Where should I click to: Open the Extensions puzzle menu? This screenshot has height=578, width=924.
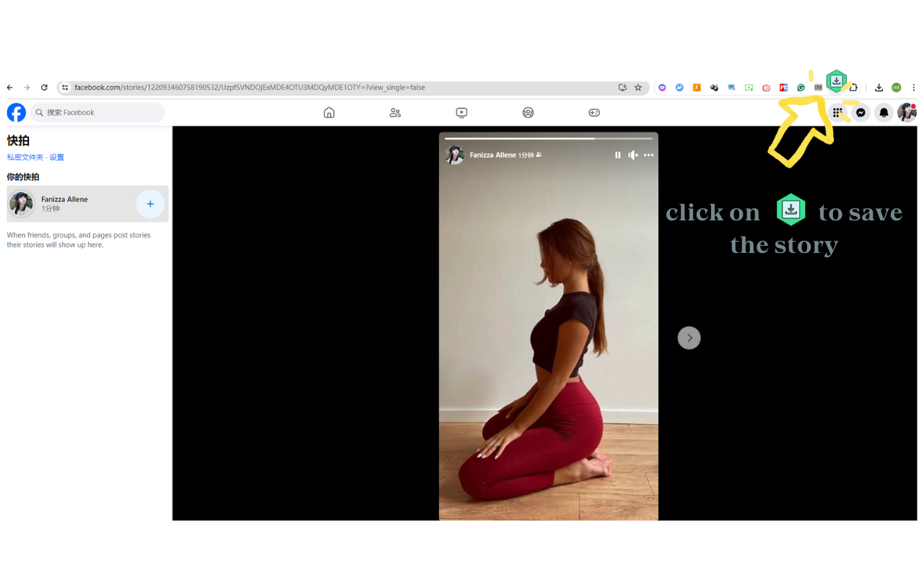[853, 87]
